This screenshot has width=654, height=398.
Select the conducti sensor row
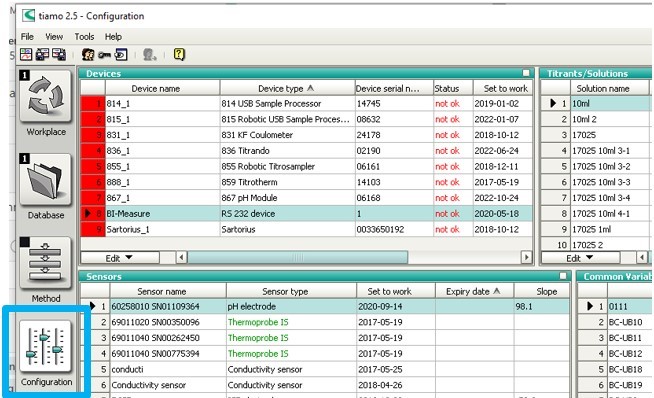pos(325,370)
